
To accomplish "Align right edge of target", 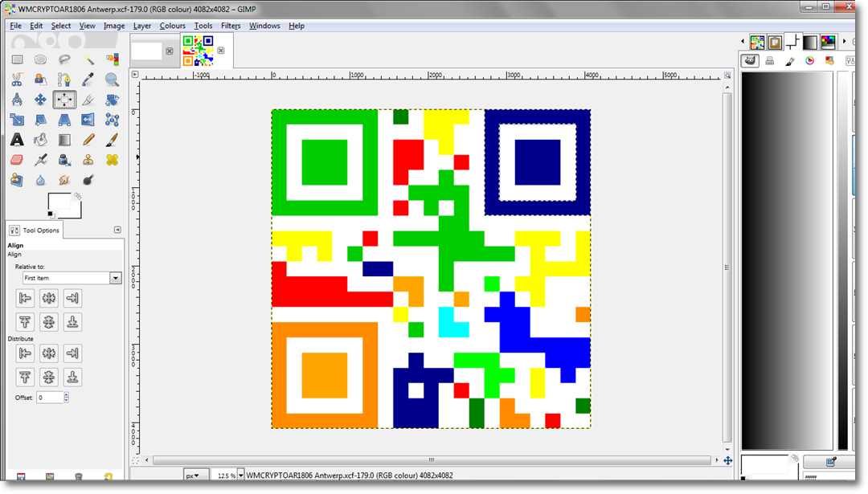I will pyautogui.click(x=72, y=298).
